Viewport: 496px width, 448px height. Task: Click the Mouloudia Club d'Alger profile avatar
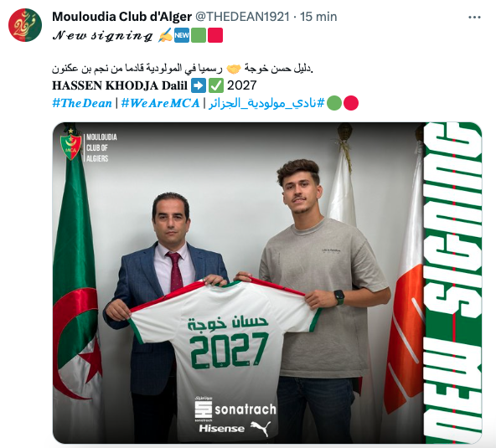coord(25,25)
